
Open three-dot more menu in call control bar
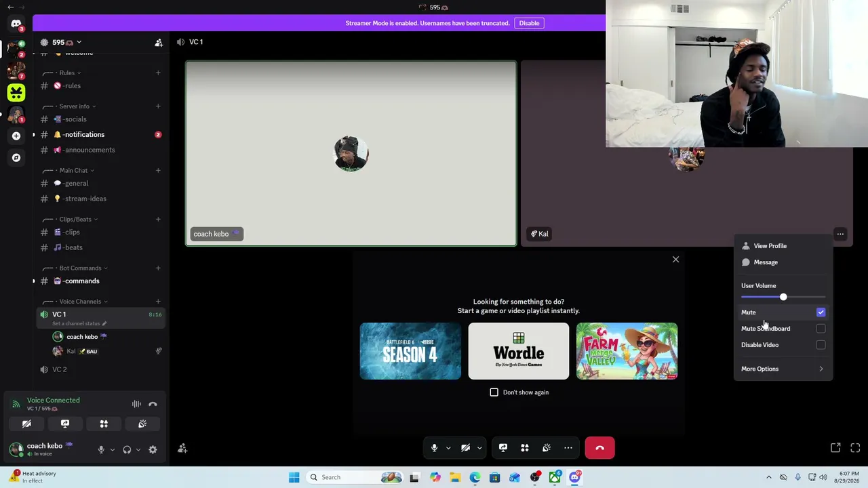pyautogui.click(x=568, y=448)
